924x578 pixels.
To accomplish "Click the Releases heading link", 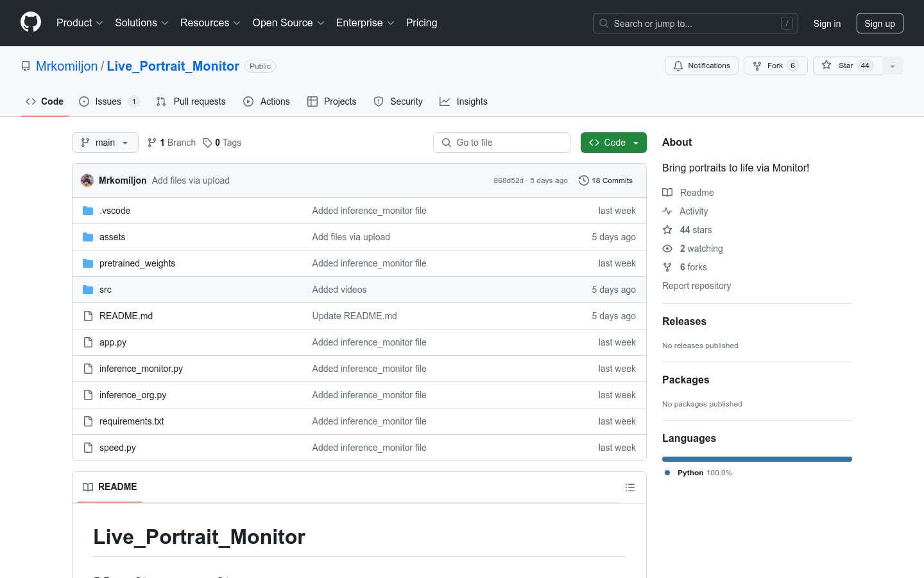I will [x=684, y=321].
